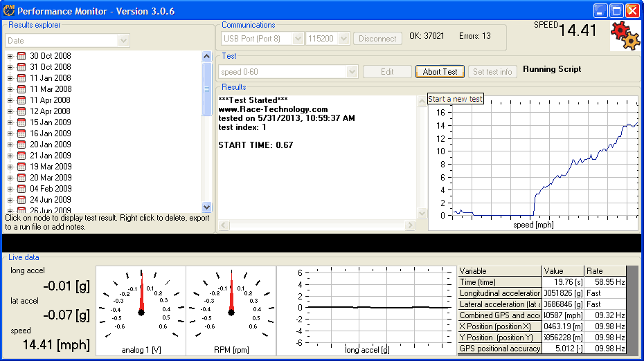Click the calendar icon for 11 Jan 2008
The image size is (644, 361).
pos(21,78)
